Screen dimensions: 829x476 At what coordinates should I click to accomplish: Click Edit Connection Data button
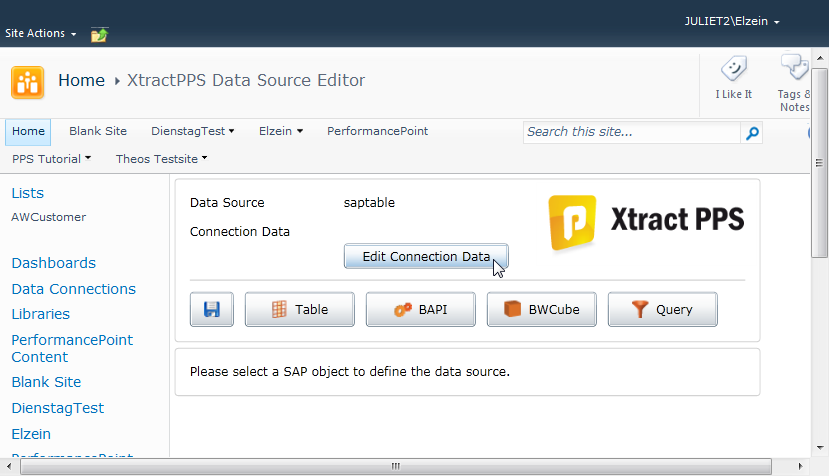[426, 257]
